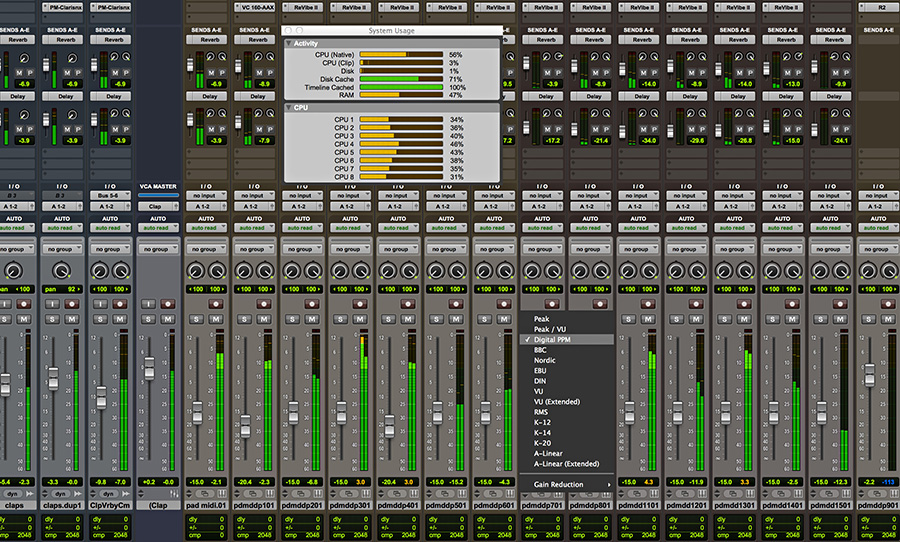The height and width of the screenshot is (542, 900).
Task: Click the Reverb send pan knob on claps.dup1
Action: click(72, 58)
